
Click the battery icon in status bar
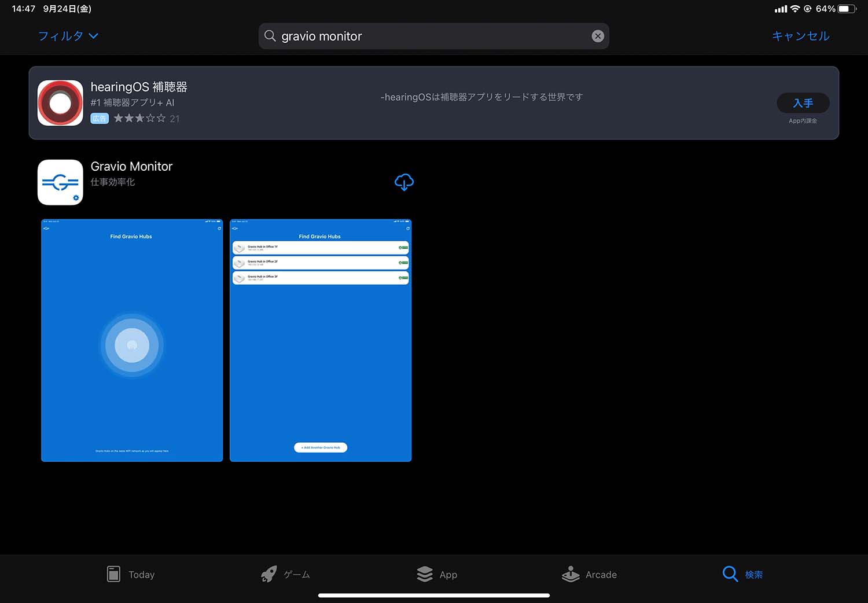coord(847,9)
